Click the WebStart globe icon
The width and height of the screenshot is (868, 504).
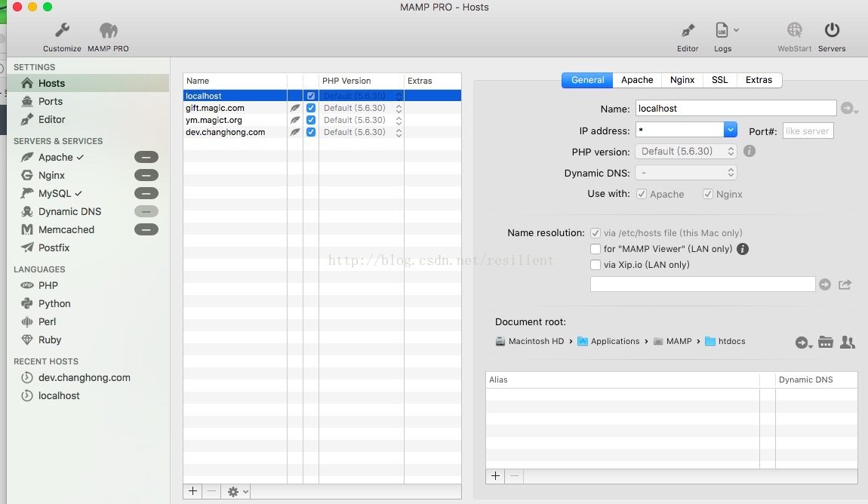794,30
